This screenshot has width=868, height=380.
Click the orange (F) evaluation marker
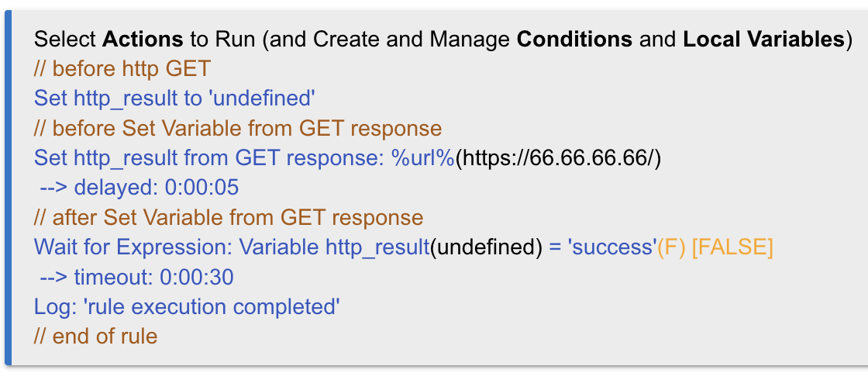point(671,247)
